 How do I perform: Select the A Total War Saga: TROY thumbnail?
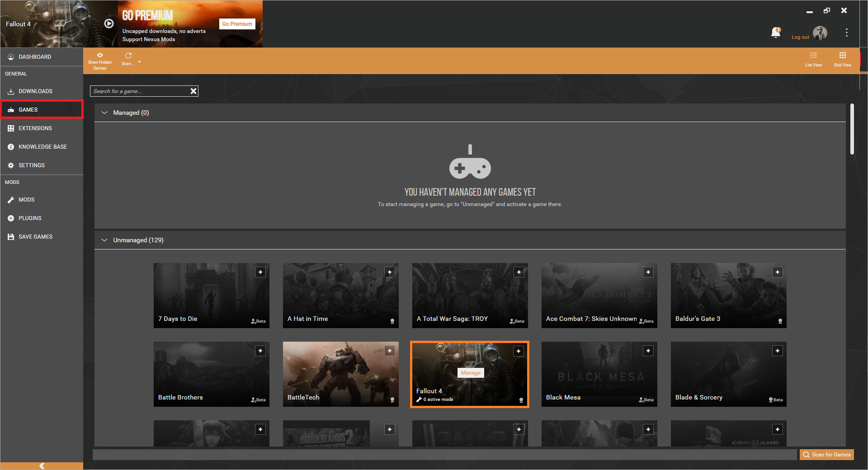pyautogui.click(x=470, y=296)
